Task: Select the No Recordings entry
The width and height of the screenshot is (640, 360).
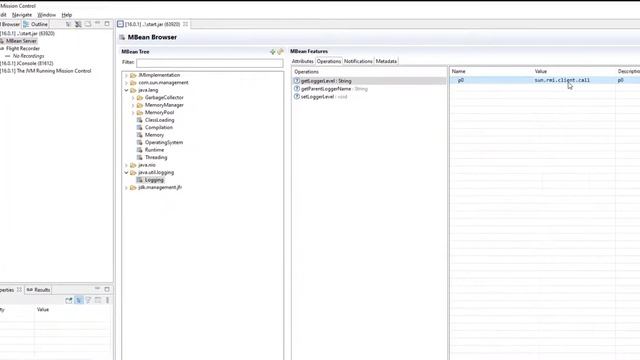Action: point(28,56)
